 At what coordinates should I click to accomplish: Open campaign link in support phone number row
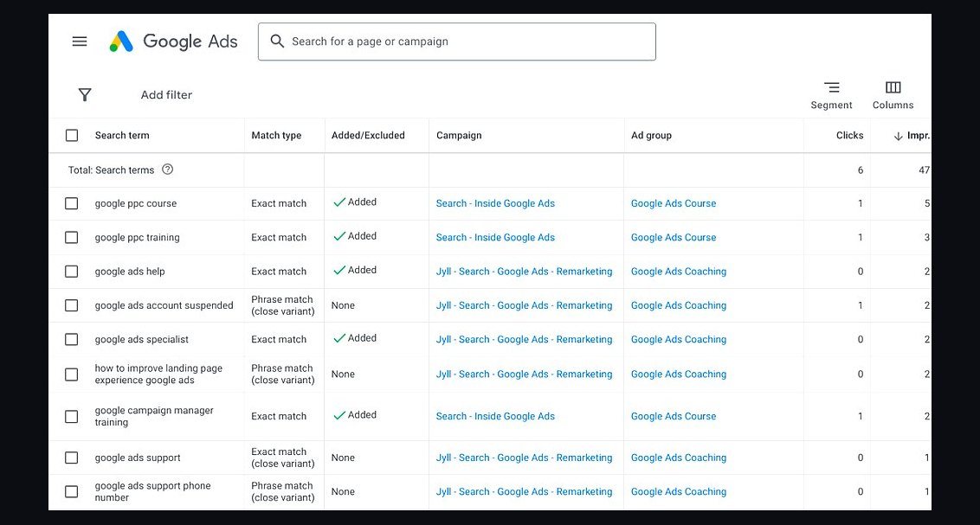click(525, 492)
